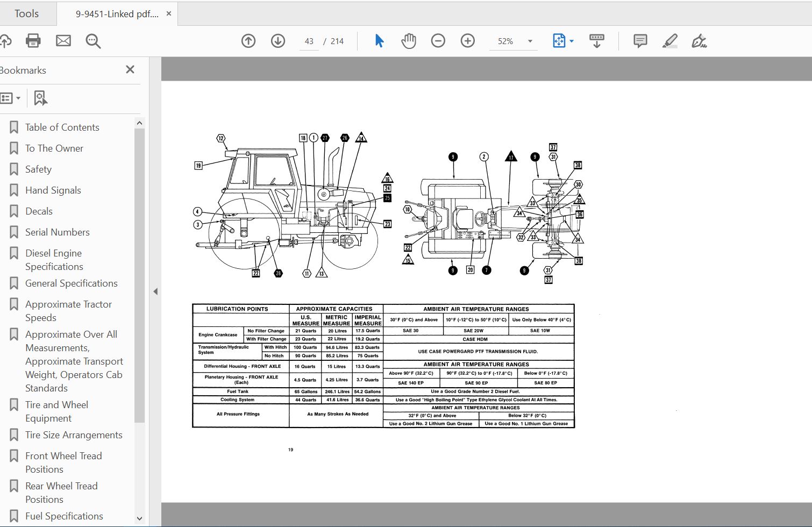Open the Find search icon
The height and width of the screenshot is (527, 812).
92,41
